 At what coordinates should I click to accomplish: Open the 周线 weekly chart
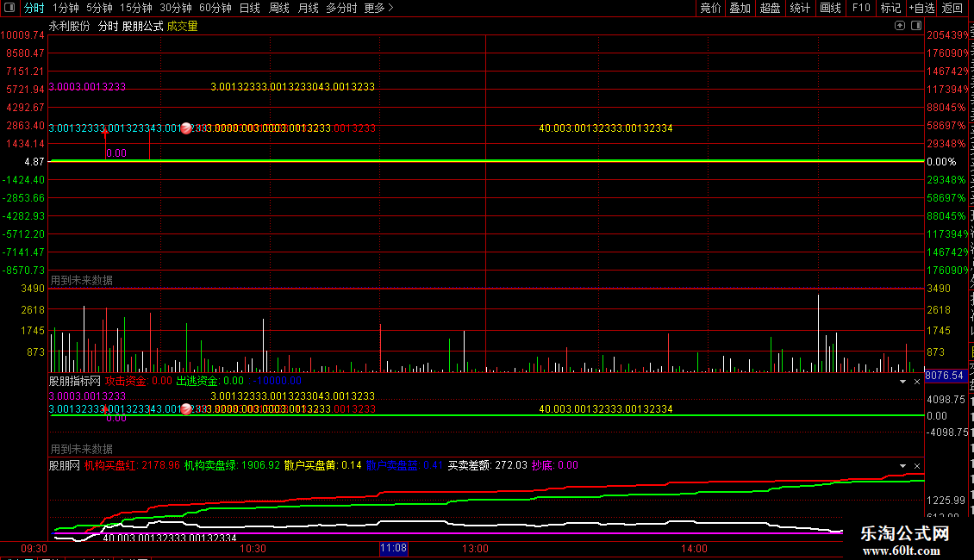tap(279, 8)
